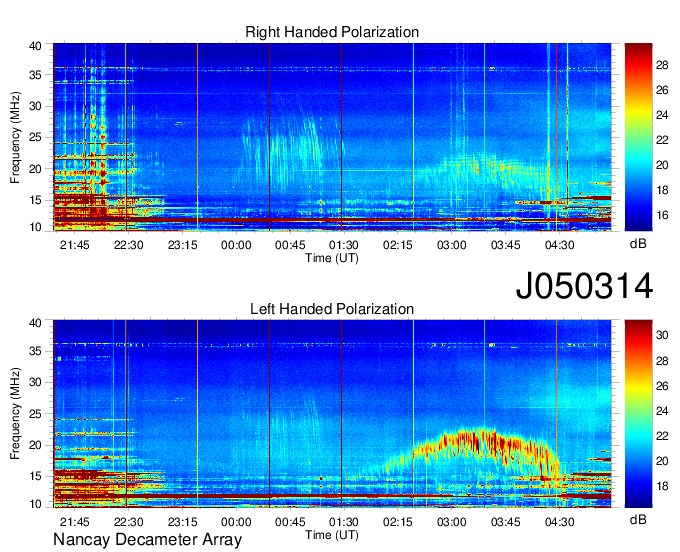Click the 22:30 time tick of the Left Handed plot
Image resolution: width=680 pixels, height=552 pixels.
click(x=128, y=522)
